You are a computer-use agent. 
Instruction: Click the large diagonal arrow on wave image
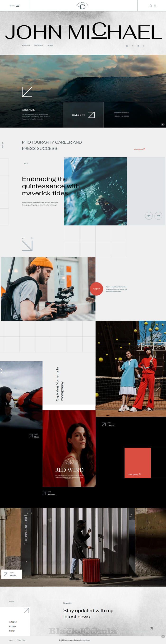pyautogui.click(x=27, y=92)
